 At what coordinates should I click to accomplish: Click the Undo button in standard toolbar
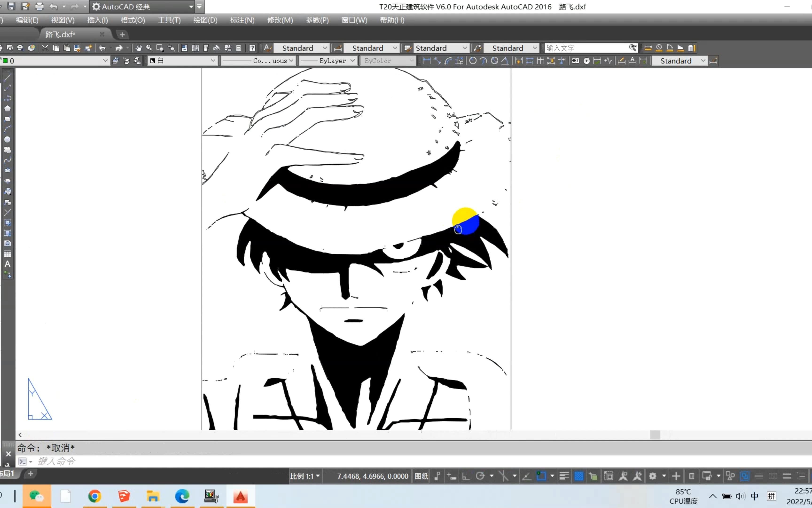(x=102, y=48)
